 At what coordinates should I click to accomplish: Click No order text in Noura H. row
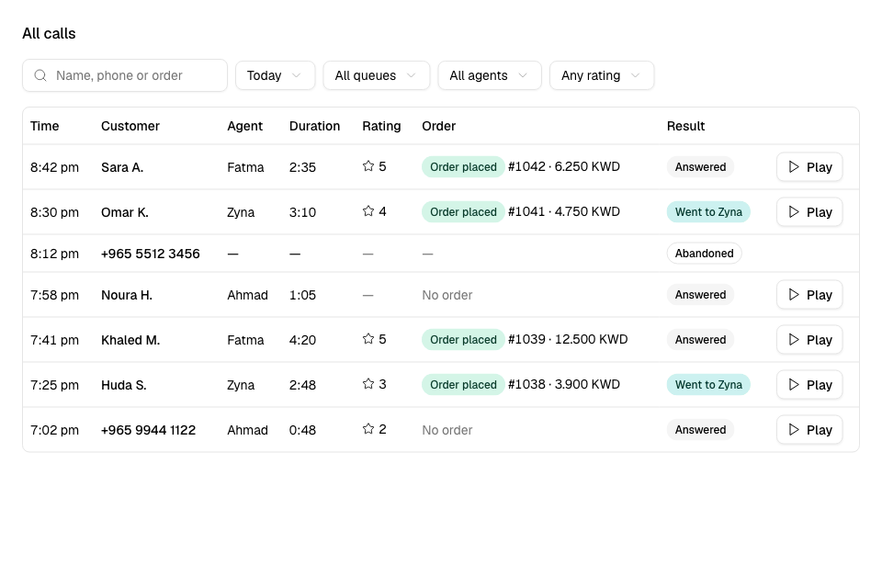(447, 295)
